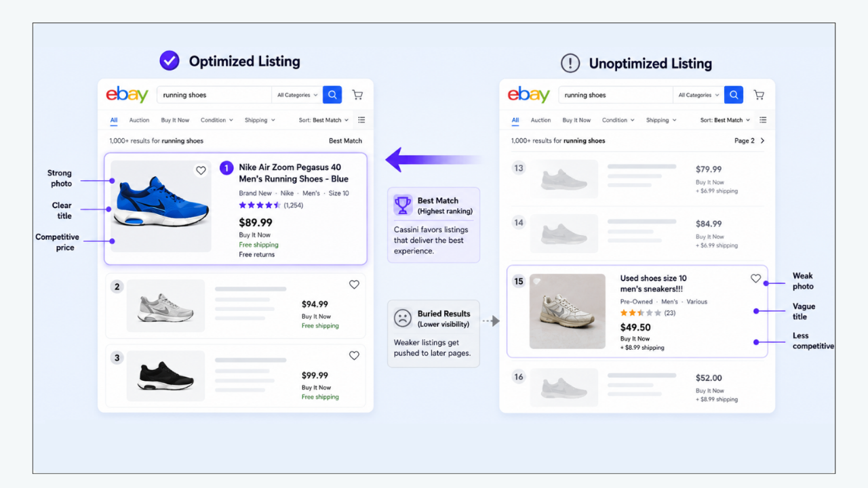The height and width of the screenshot is (488, 868).
Task: Open the cart in the Optimized Listing panel
Action: [357, 95]
